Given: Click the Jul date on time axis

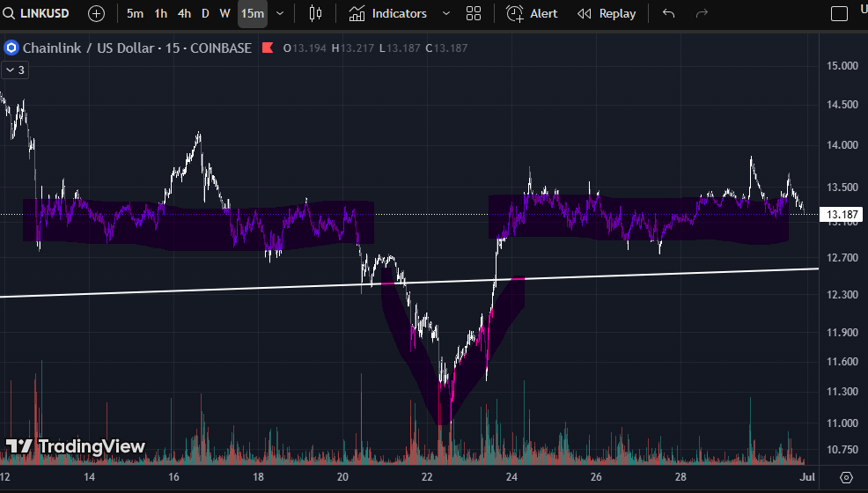Looking at the screenshot, I should tap(807, 477).
